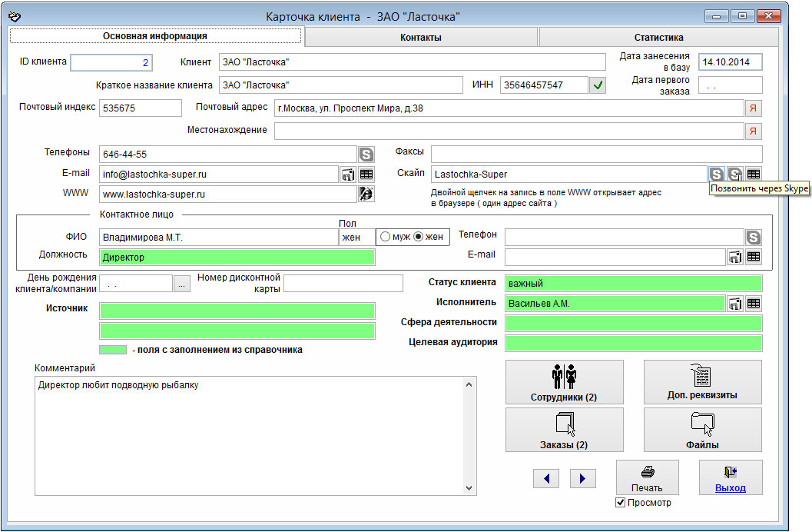812x532 pixels.
Task: Open the Статистика tab
Action: pyautogui.click(x=658, y=37)
